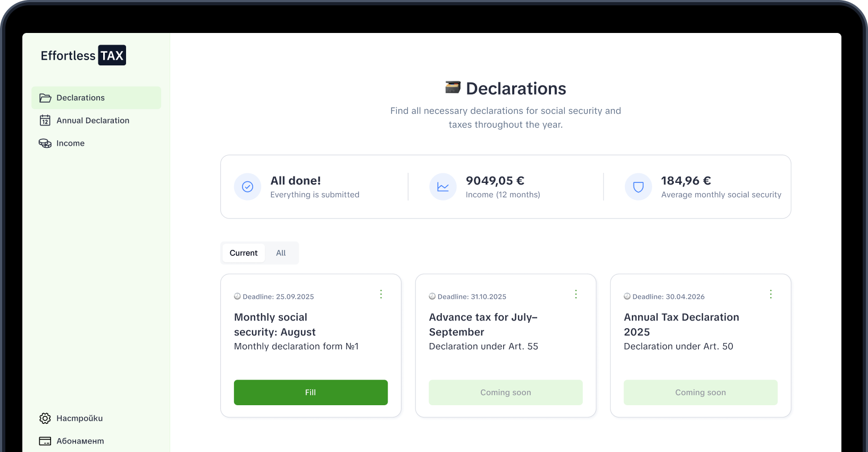Open options menu for Monthly social security card
This screenshot has width=868, height=452.
(381, 294)
